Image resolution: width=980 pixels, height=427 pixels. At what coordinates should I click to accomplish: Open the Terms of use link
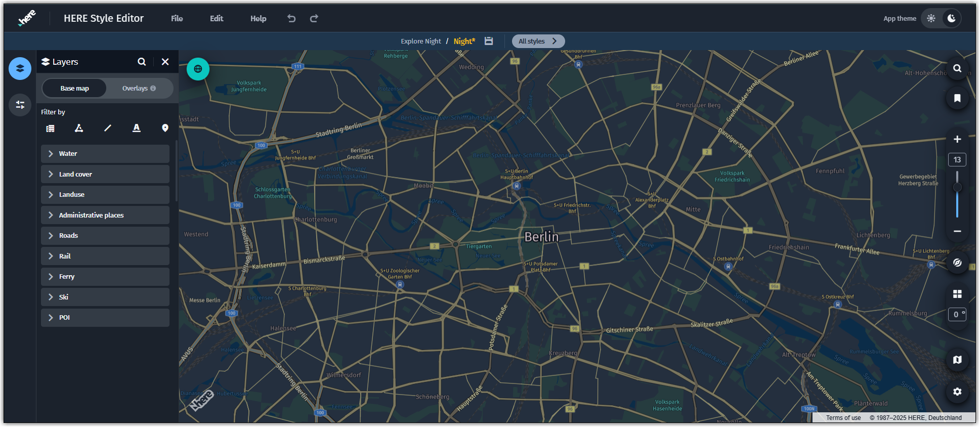click(843, 418)
